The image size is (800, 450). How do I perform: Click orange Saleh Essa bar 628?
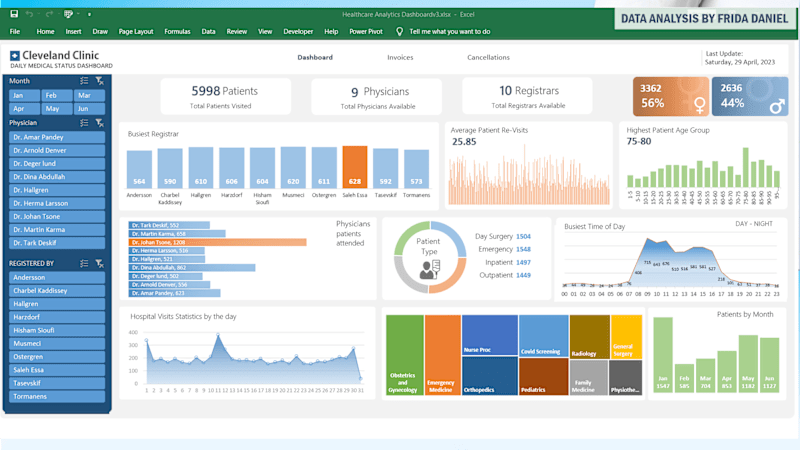pos(355,168)
